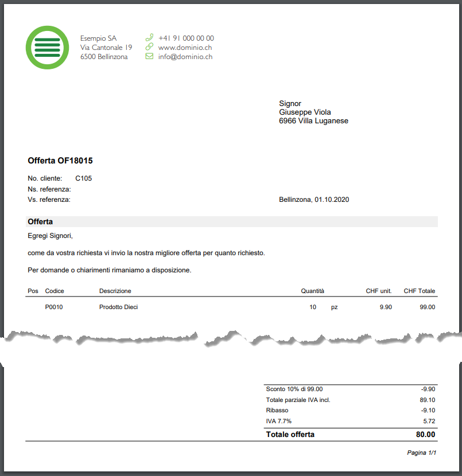Click the CHF Totale column header
462x476 pixels.
tap(419, 291)
